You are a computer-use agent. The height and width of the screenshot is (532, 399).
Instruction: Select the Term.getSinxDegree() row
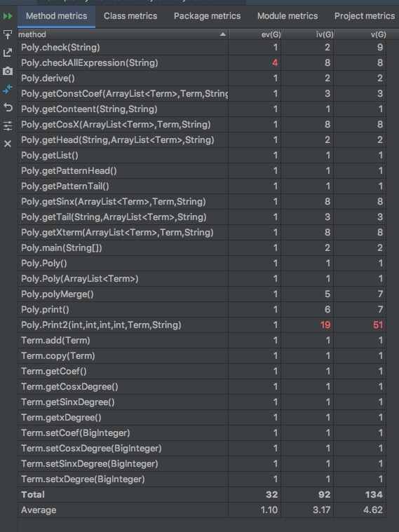202,402
